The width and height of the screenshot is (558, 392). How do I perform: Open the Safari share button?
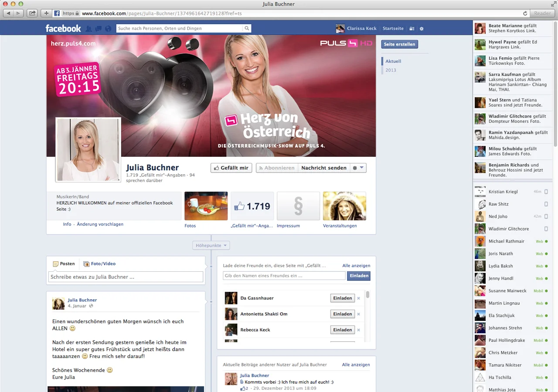tap(32, 14)
